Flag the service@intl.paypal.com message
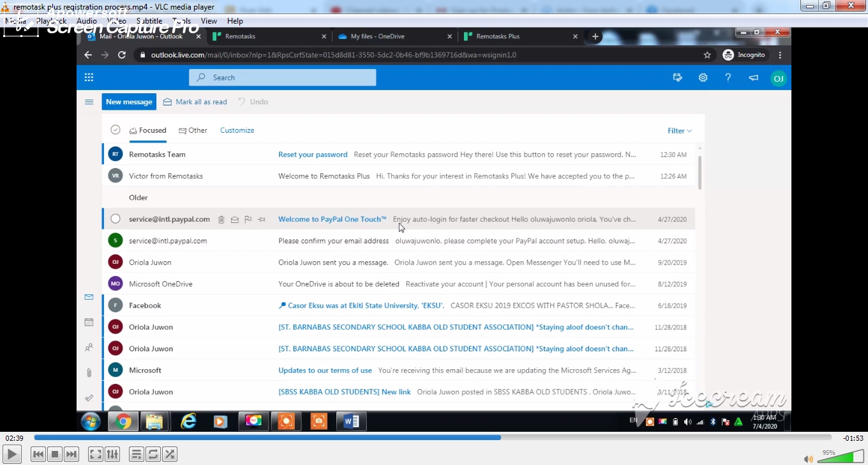The image size is (868, 465). coord(248,219)
